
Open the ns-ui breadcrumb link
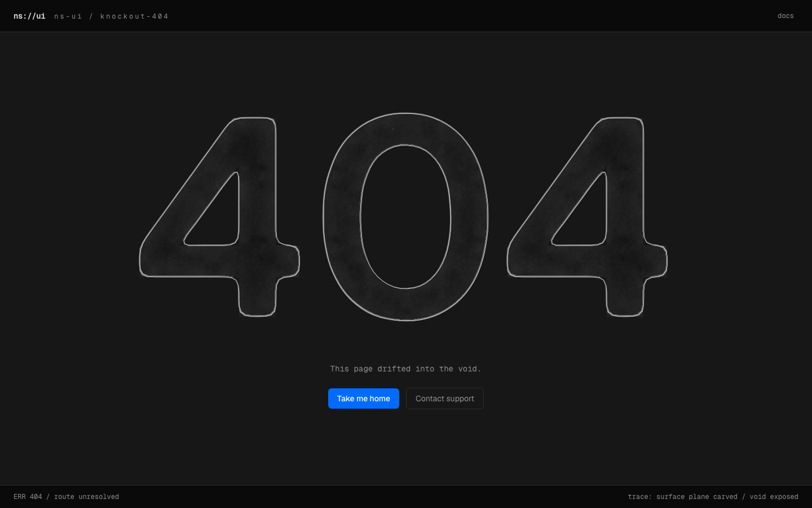pyautogui.click(x=68, y=16)
